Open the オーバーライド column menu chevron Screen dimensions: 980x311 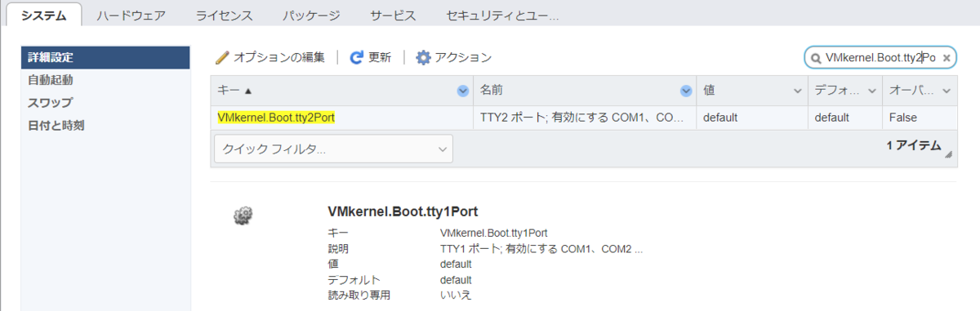click(x=947, y=91)
